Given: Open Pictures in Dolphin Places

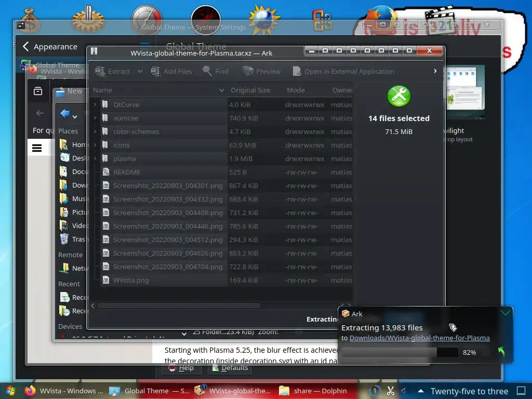Looking at the screenshot, I should 73,212.
